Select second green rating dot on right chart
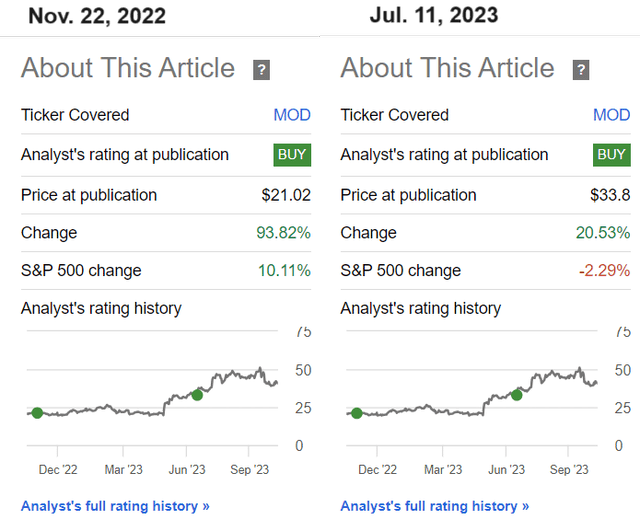This screenshot has height=531, width=640. (516, 395)
